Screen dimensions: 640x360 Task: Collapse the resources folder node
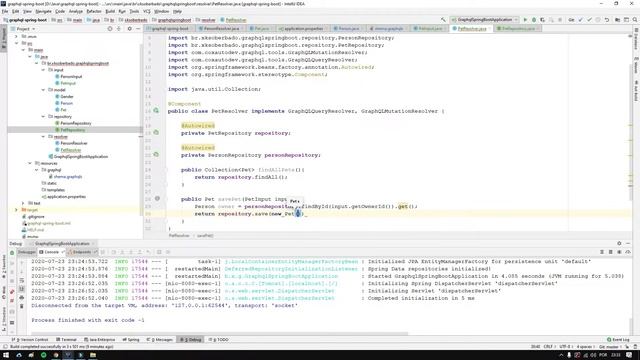[x=30, y=163]
